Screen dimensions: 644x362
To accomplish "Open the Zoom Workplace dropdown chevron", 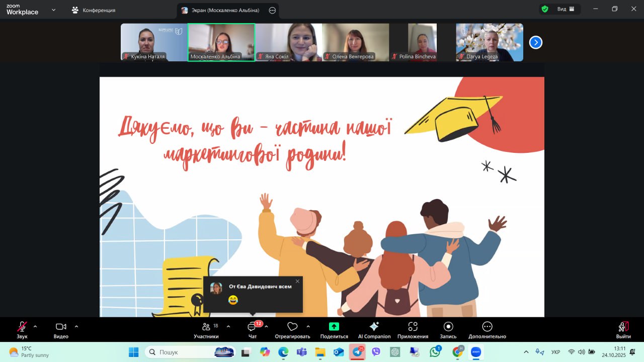I will [x=54, y=10].
